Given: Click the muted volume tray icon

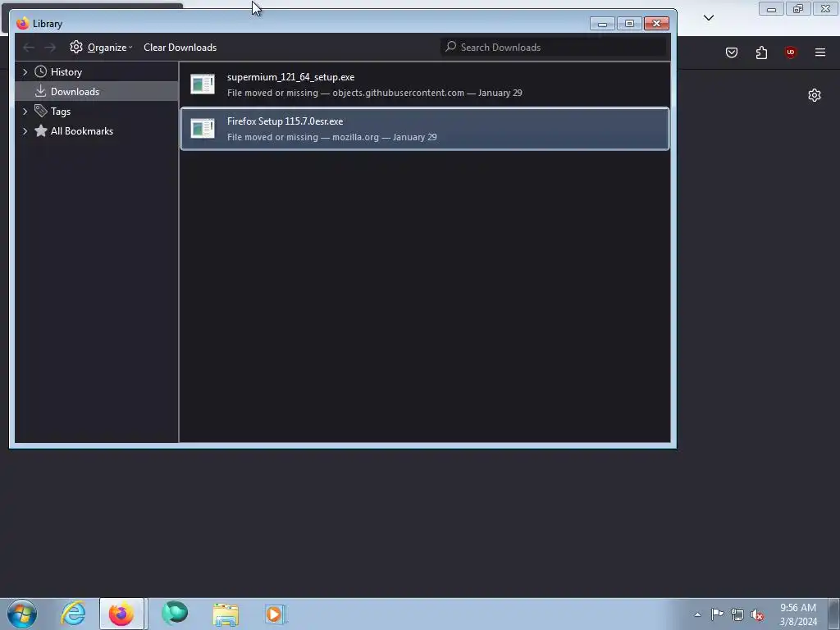Looking at the screenshot, I should [x=757, y=614].
